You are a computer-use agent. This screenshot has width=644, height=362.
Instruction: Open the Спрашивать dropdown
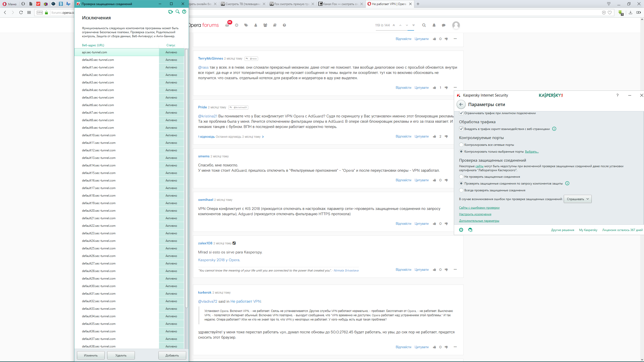click(x=578, y=199)
